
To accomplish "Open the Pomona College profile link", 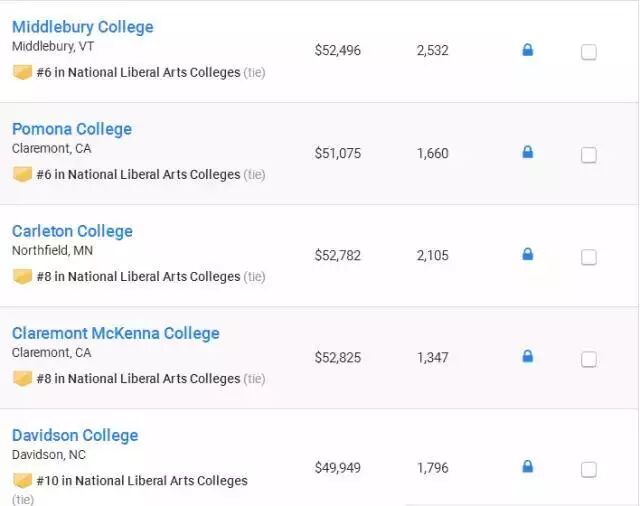I will click(x=72, y=129).
